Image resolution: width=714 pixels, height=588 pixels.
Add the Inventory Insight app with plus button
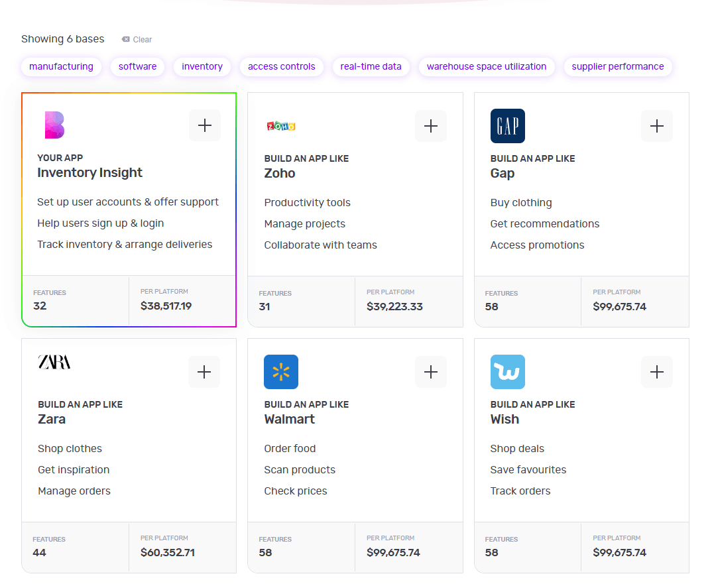(x=205, y=125)
